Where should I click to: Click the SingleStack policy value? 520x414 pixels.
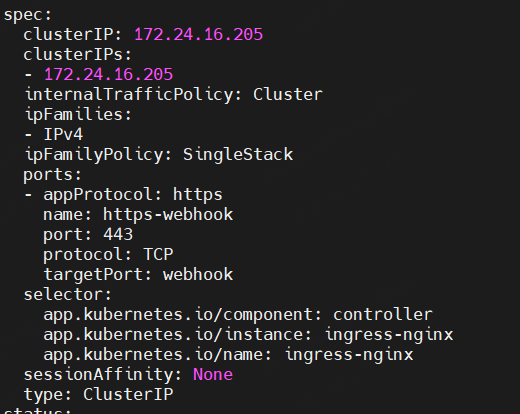point(238,154)
